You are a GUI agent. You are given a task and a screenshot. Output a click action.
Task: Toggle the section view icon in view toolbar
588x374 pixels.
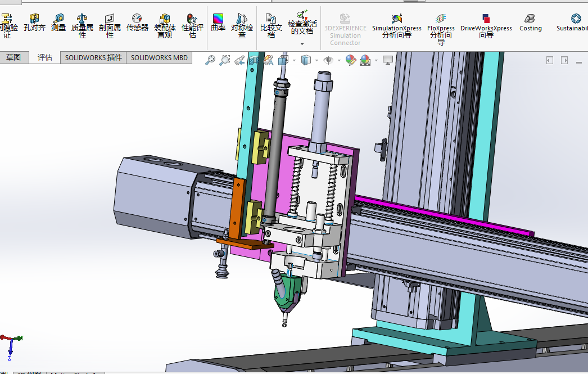point(254,60)
